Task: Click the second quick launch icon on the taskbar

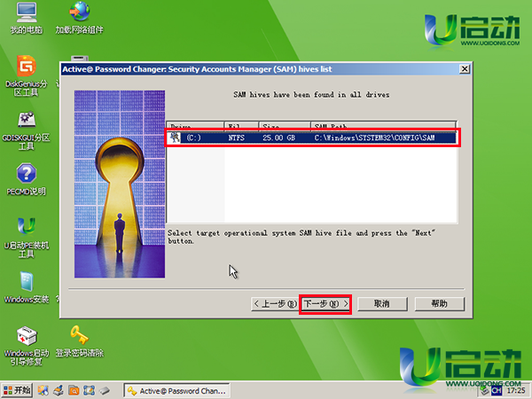Action: pos(59,390)
